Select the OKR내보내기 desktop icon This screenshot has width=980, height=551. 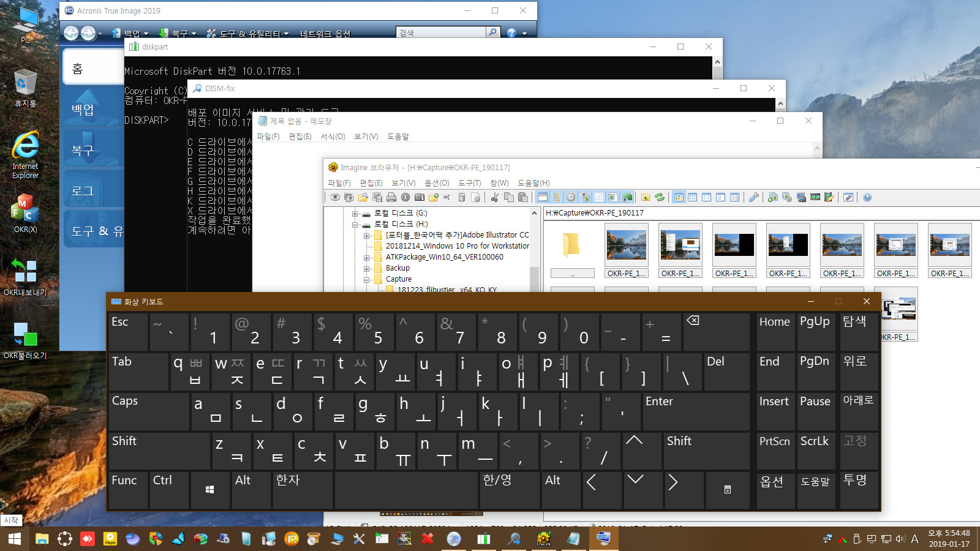coord(25,277)
